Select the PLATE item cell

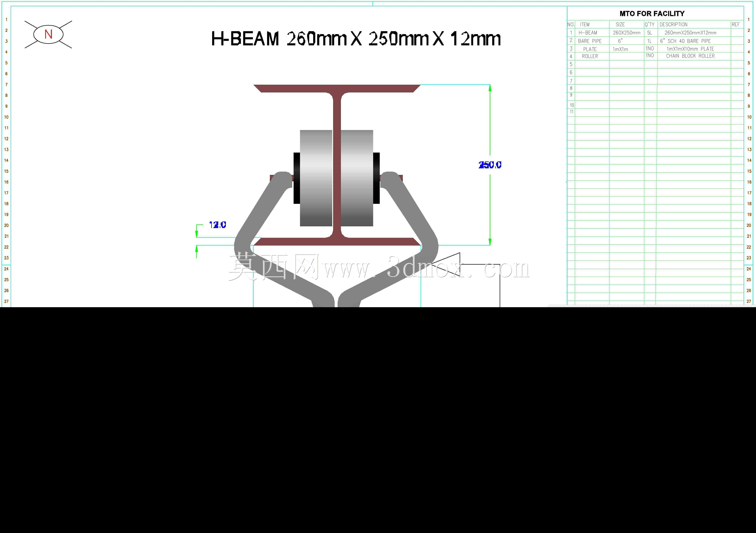click(590, 49)
